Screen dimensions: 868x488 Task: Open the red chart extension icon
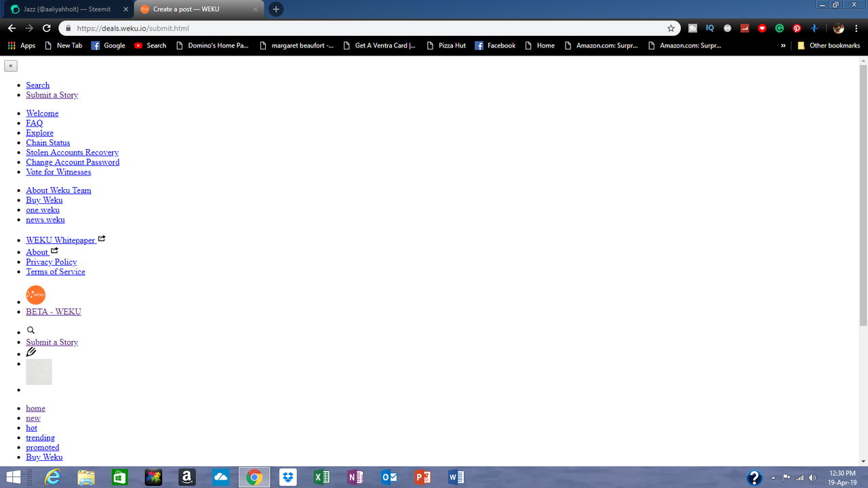click(745, 28)
